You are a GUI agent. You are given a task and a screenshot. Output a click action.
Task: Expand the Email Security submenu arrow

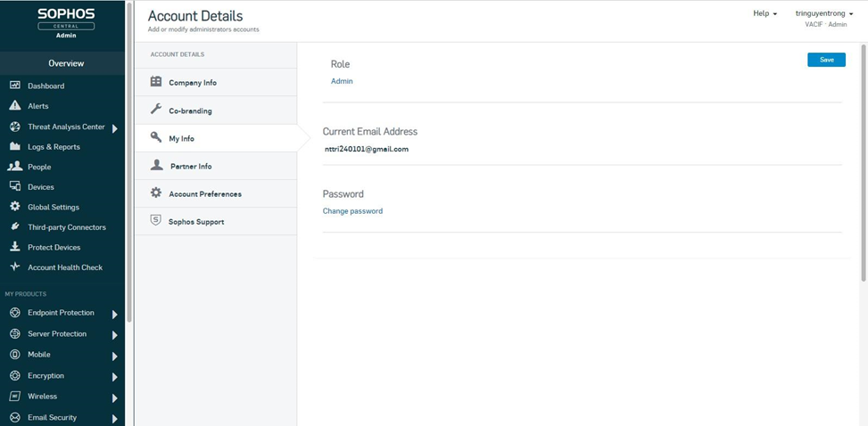pos(114,419)
